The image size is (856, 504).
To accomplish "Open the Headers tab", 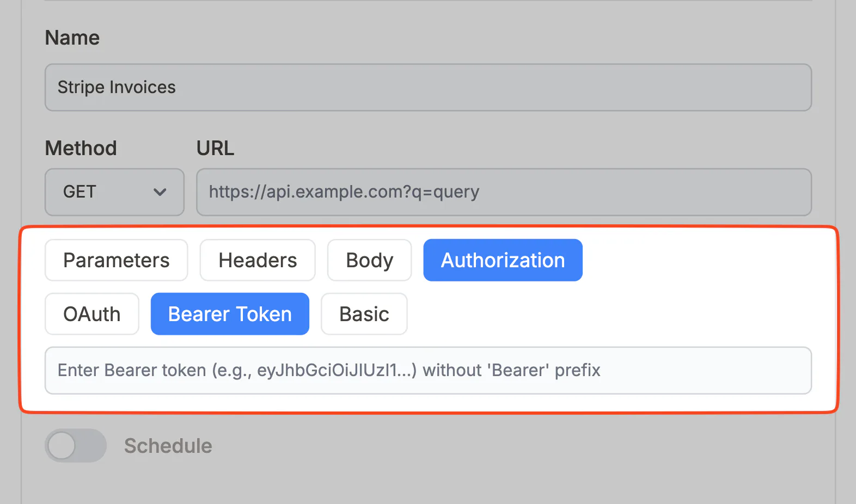I will pos(258,260).
